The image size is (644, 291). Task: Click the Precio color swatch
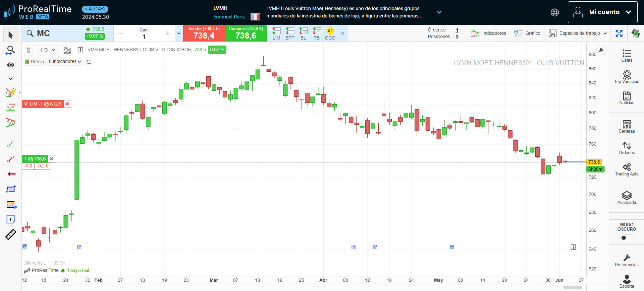point(27,62)
